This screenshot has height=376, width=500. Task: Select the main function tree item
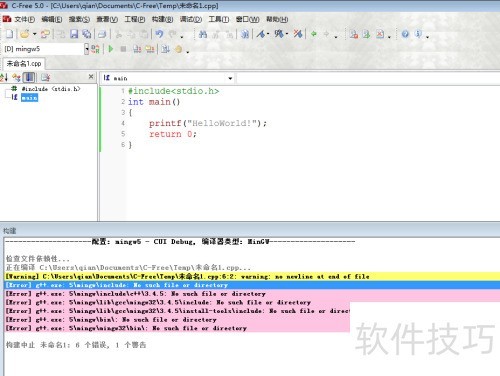point(29,97)
